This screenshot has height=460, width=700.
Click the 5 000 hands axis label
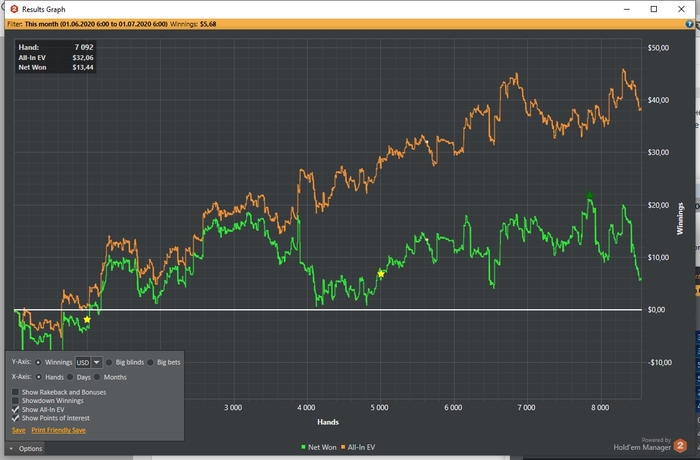(x=379, y=407)
